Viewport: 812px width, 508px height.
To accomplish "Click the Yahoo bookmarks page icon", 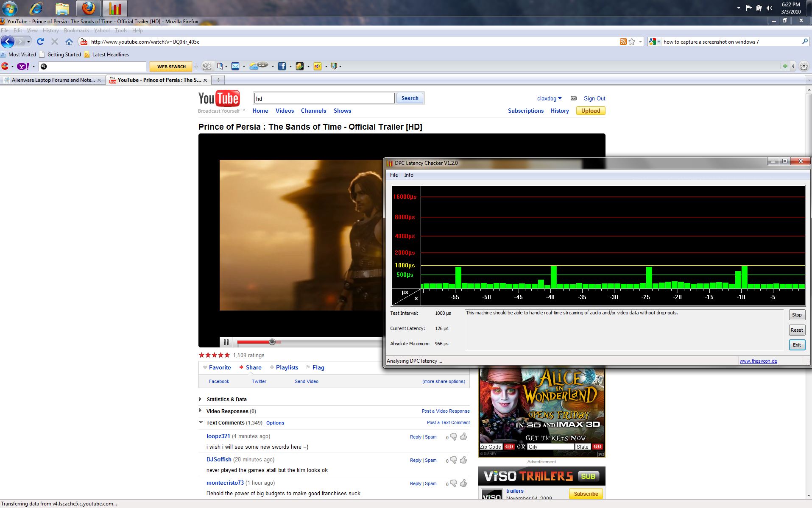I will click(220, 66).
